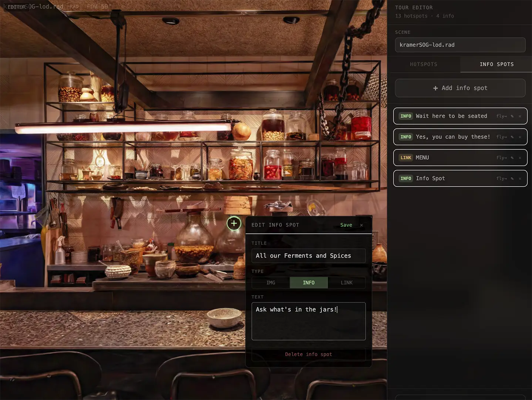Click Delete info spot
The width and height of the screenshot is (532, 400).
pos(309,354)
